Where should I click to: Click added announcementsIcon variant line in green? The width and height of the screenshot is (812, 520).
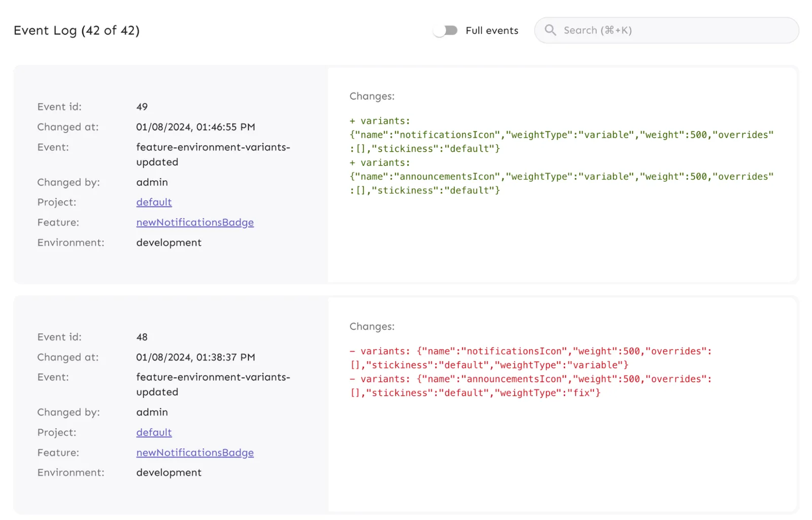[x=561, y=176]
